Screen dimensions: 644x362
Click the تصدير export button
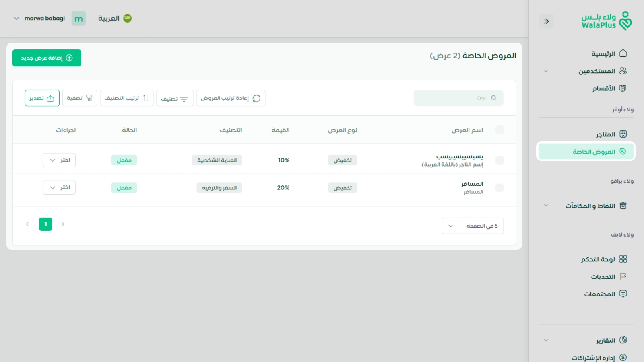42,98
